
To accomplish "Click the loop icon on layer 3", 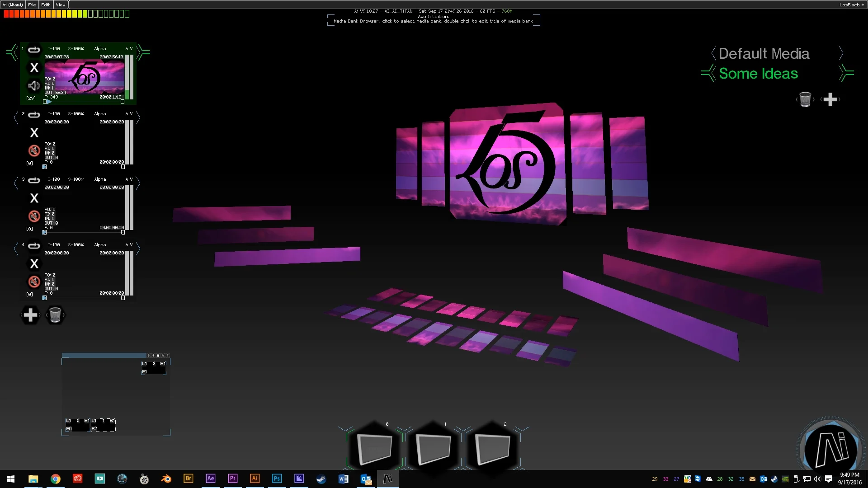I will point(34,180).
